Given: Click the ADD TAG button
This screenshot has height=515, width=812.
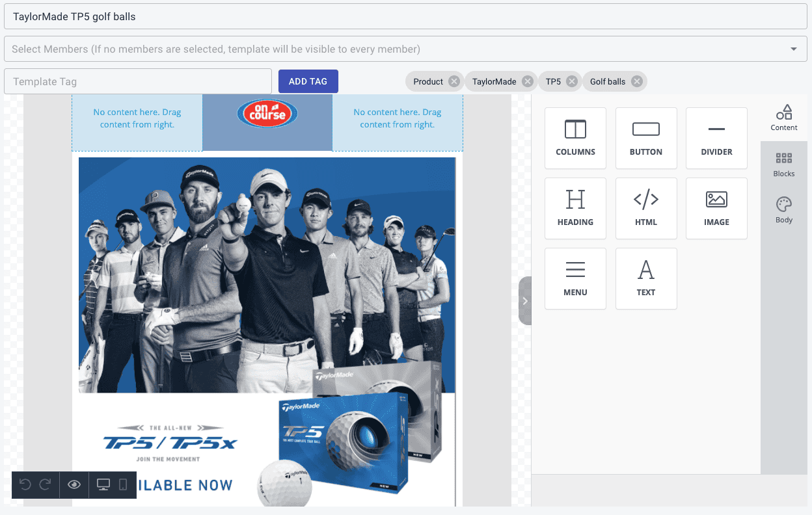Looking at the screenshot, I should pyautogui.click(x=308, y=81).
